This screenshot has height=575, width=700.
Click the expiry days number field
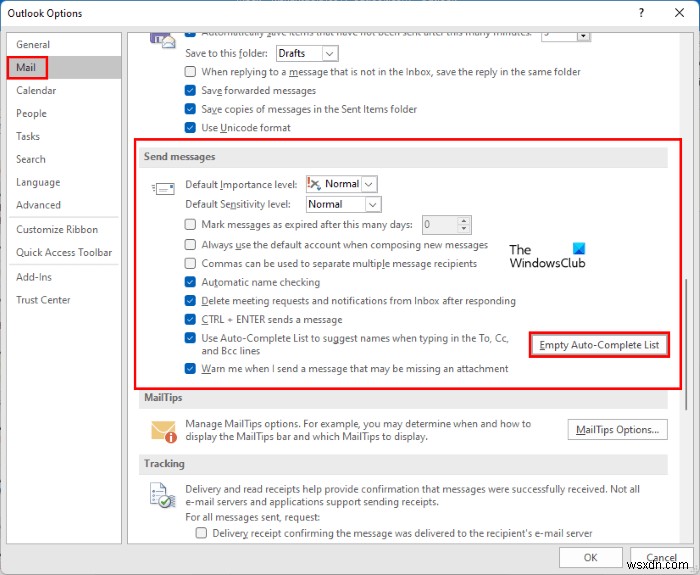coord(440,225)
